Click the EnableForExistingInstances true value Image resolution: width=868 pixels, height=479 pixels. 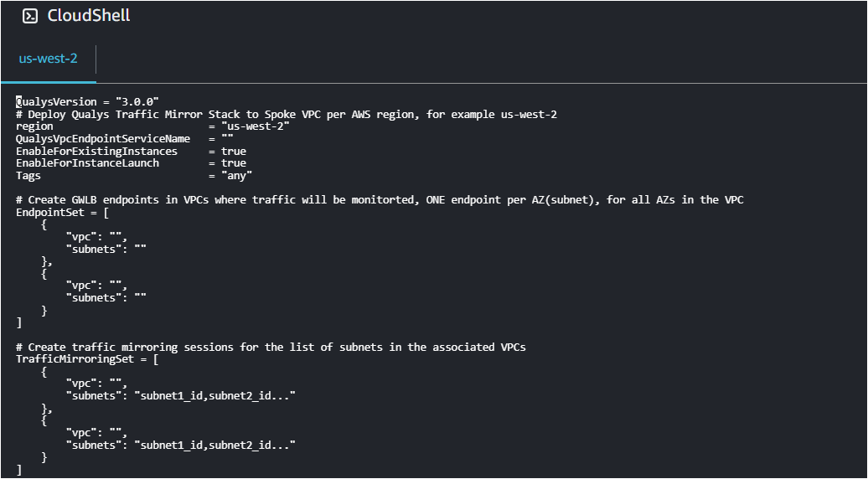point(234,151)
